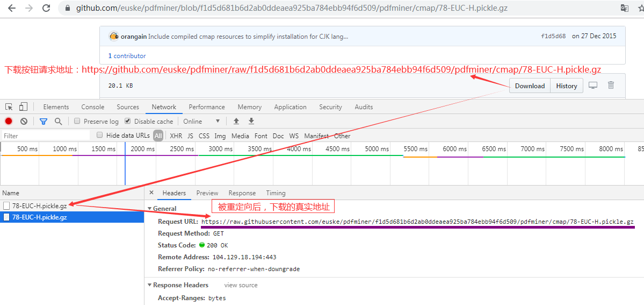The height and width of the screenshot is (305, 644).
Task: Open orangain's user avatar
Action: (114, 36)
